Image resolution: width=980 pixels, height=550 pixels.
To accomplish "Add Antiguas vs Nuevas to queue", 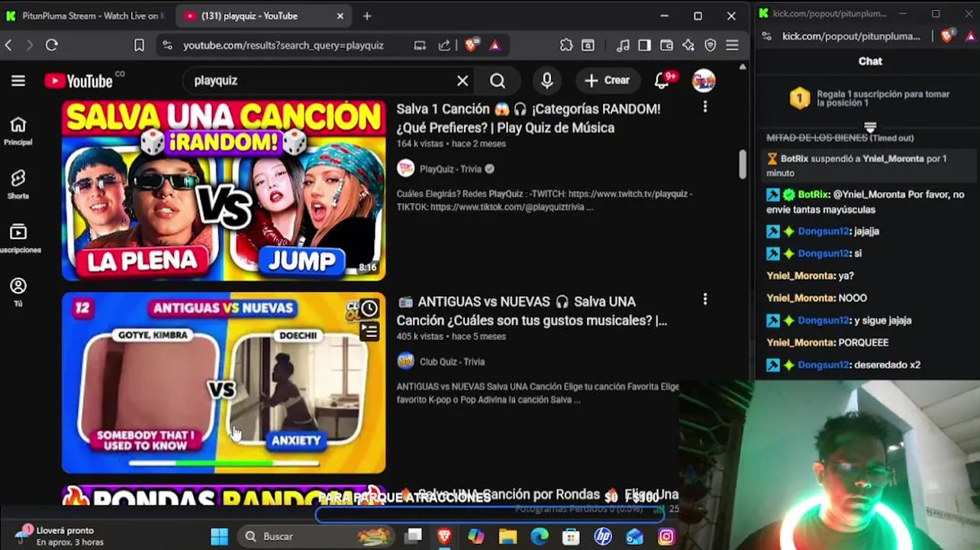I will (369, 331).
